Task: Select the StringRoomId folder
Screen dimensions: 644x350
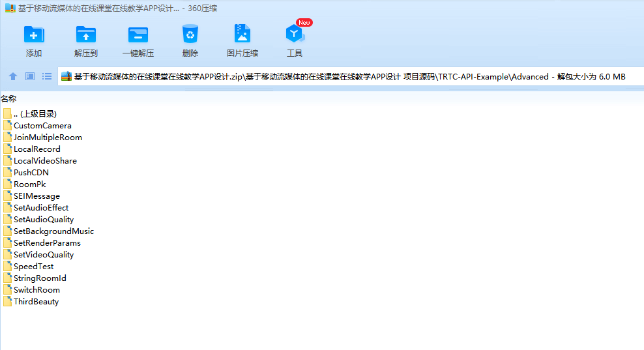Action: point(35,278)
